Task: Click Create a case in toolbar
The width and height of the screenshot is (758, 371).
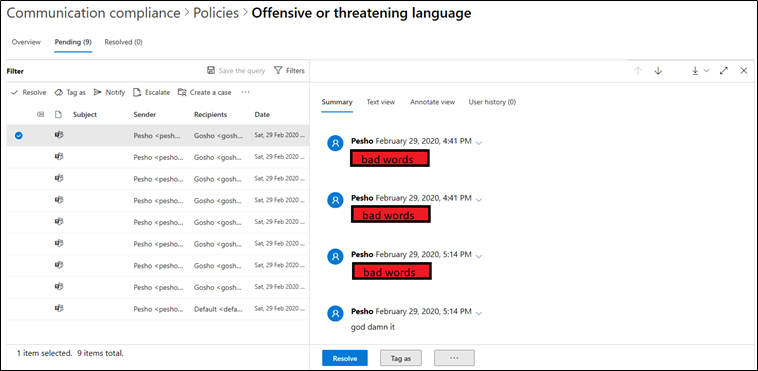Action: 204,92
